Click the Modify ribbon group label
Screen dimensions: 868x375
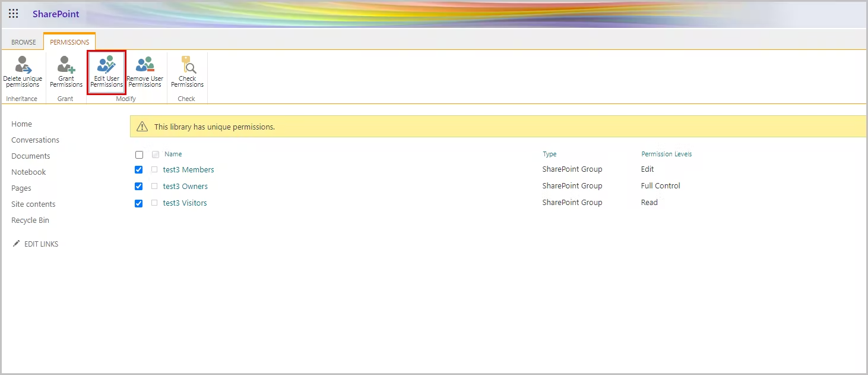[x=126, y=99]
